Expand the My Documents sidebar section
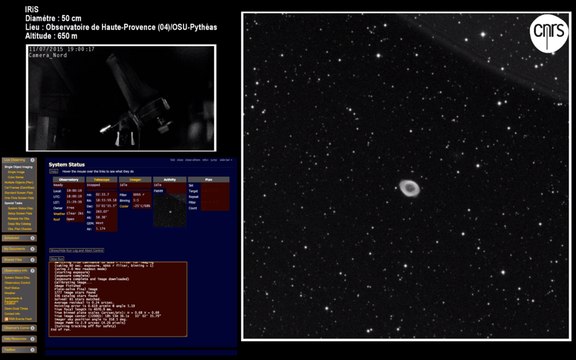This screenshot has height=360, width=576. (x=32, y=249)
